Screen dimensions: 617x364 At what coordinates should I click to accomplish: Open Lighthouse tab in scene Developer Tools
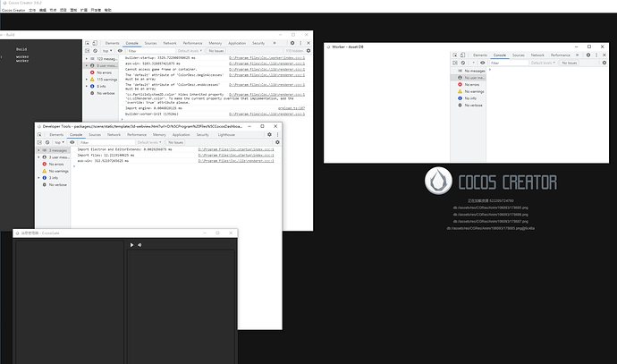click(226, 134)
